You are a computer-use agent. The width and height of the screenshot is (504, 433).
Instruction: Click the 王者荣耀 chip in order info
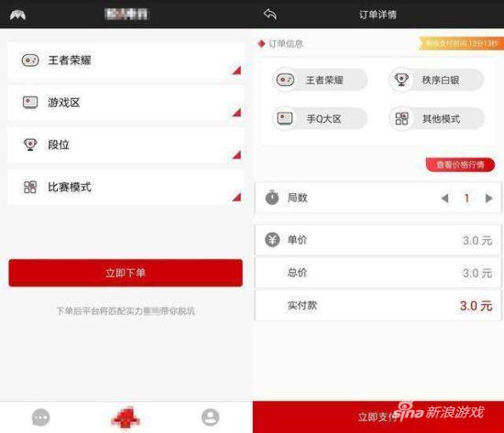(x=320, y=80)
